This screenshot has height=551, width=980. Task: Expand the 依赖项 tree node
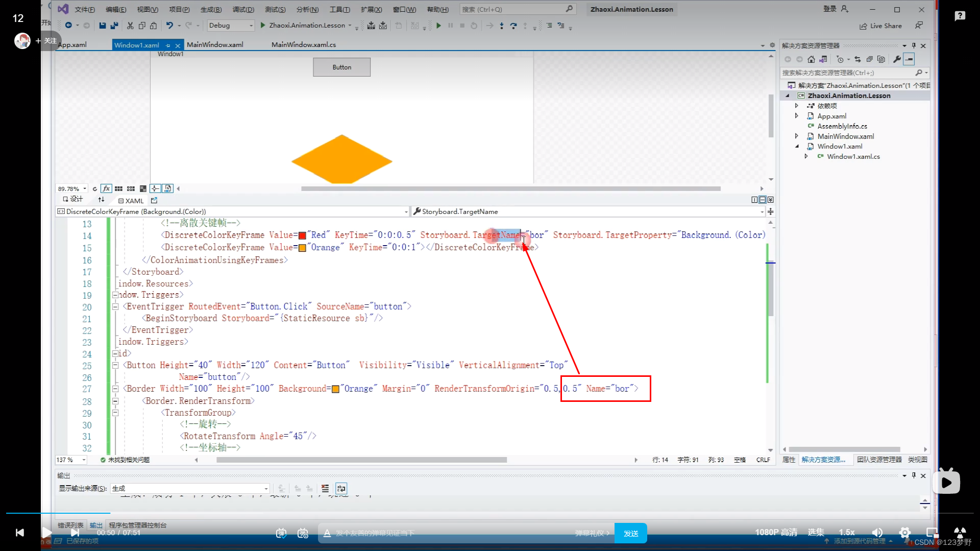(x=796, y=106)
